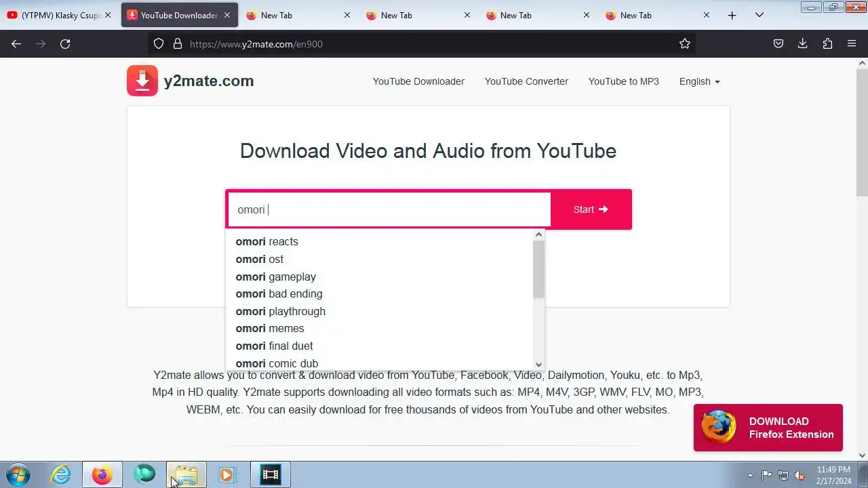Open the Firefox hamburger application menu
Image resolution: width=868 pixels, height=488 pixels.
point(852,43)
